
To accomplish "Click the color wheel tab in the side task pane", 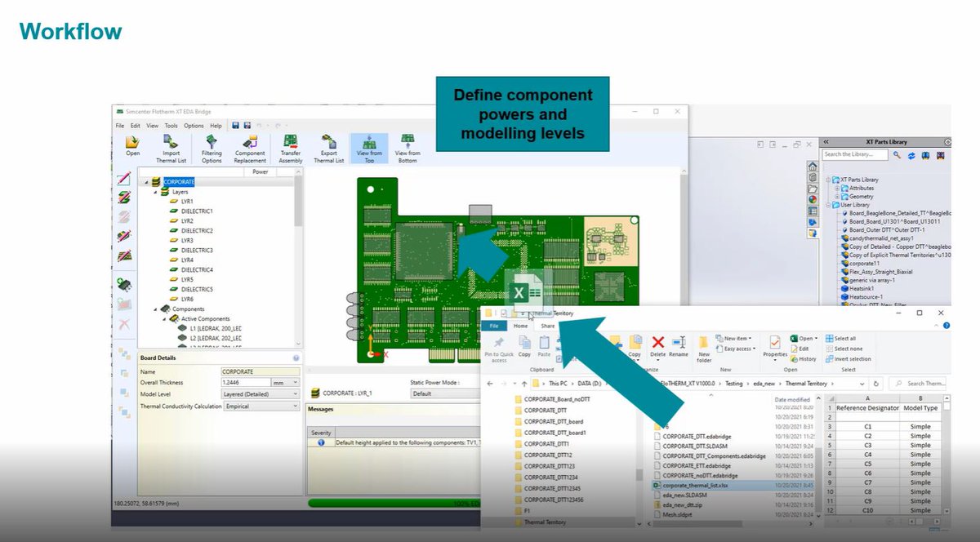I will [x=813, y=199].
